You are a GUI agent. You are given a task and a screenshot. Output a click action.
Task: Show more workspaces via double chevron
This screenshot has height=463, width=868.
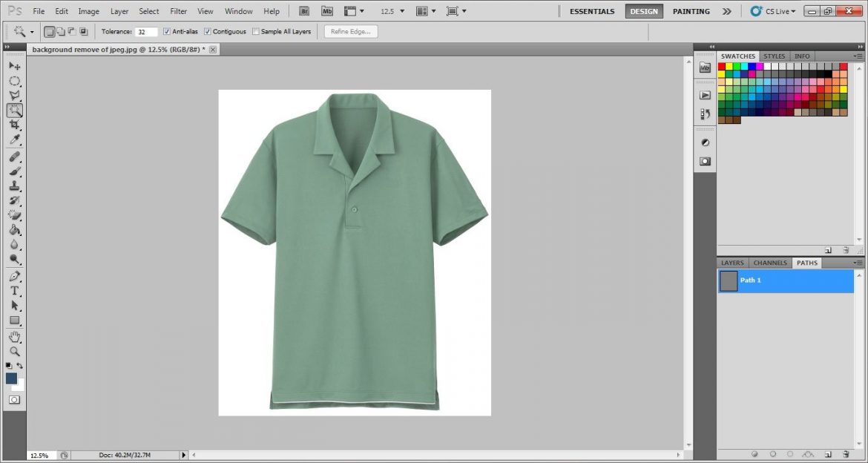click(727, 11)
